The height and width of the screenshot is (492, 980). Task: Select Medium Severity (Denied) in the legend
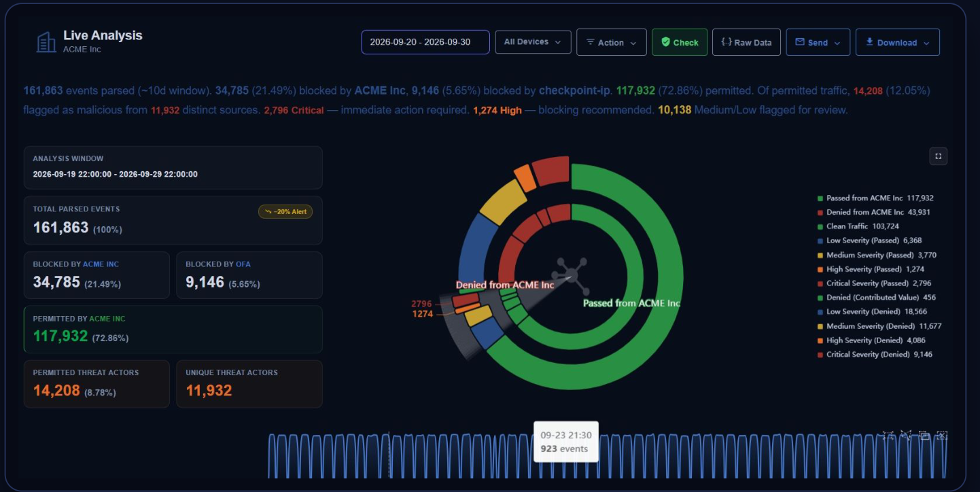879,326
